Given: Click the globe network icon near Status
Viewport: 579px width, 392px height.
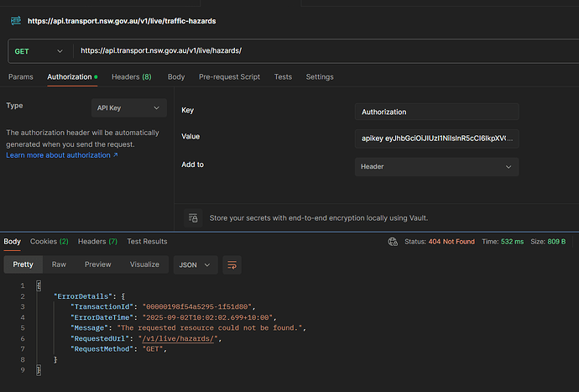Looking at the screenshot, I should click(x=393, y=242).
